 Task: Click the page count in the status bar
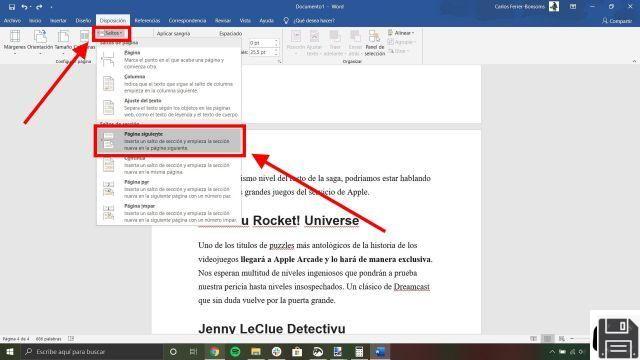(x=16, y=339)
